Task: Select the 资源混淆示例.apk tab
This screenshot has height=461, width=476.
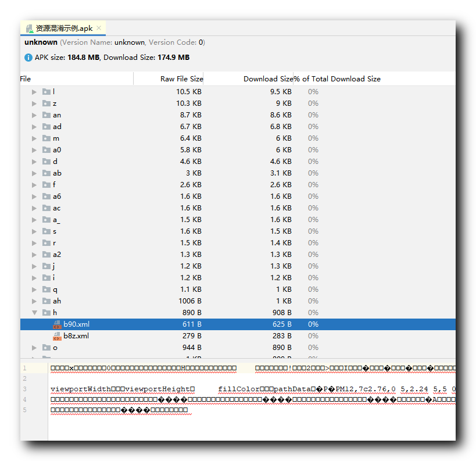Action: pos(63,28)
